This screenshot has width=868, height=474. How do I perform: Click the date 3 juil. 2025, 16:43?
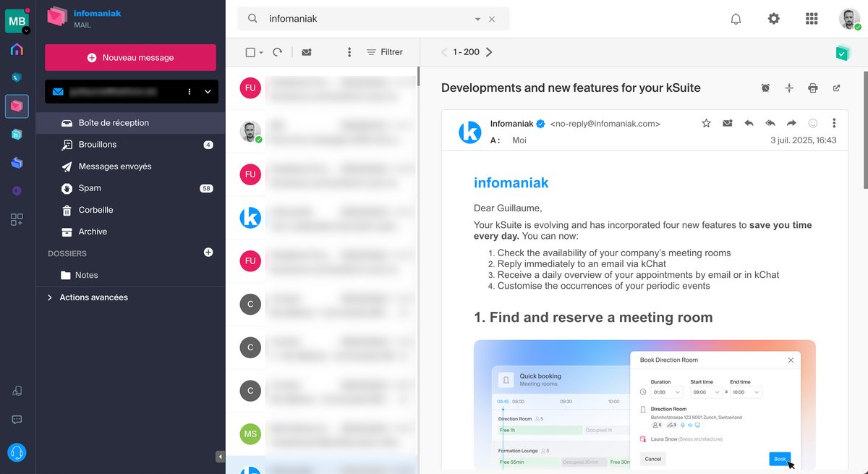pyautogui.click(x=804, y=140)
